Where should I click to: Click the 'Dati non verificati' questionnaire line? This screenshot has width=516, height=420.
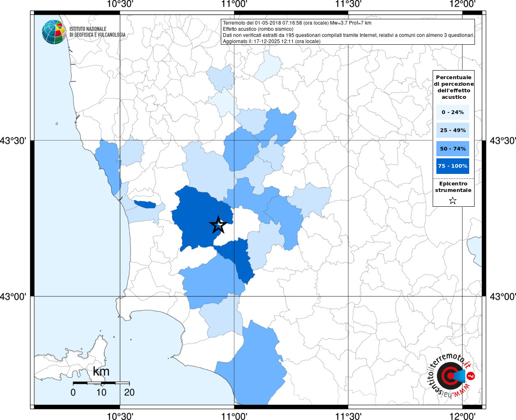click(x=349, y=35)
